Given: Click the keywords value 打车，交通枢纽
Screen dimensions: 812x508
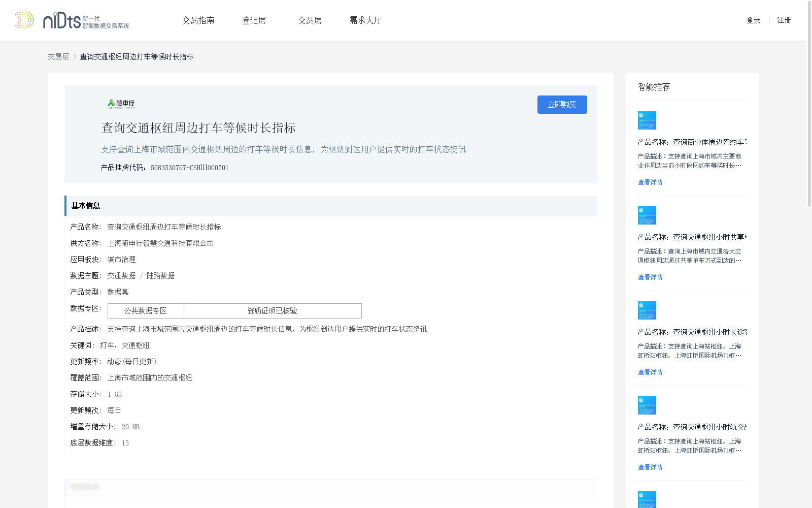Looking at the screenshot, I should (x=125, y=345).
